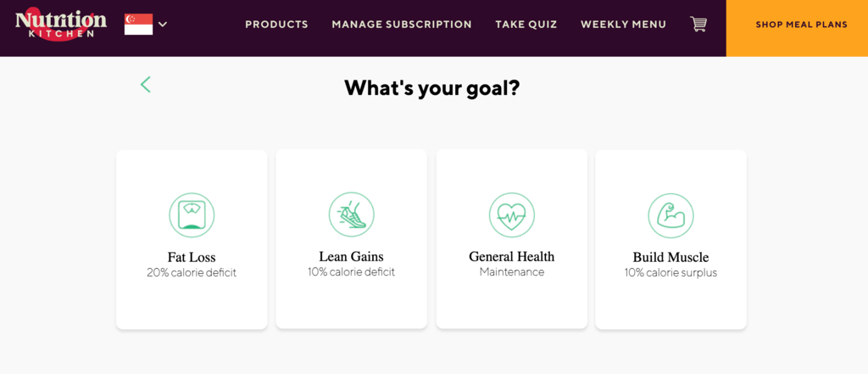This screenshot has height=374, width=868.
Task: Click the 10% calorie surplus text
Action: point(670,273)
